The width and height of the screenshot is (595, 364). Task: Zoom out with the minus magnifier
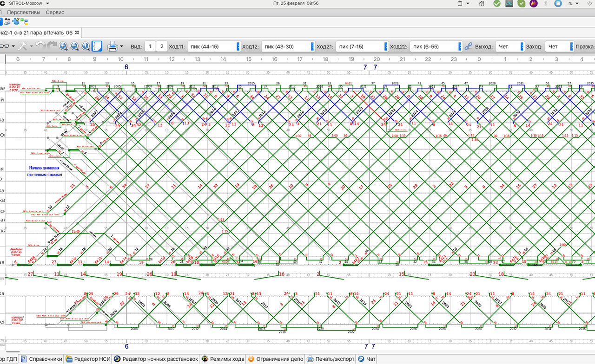coord(74,46)
